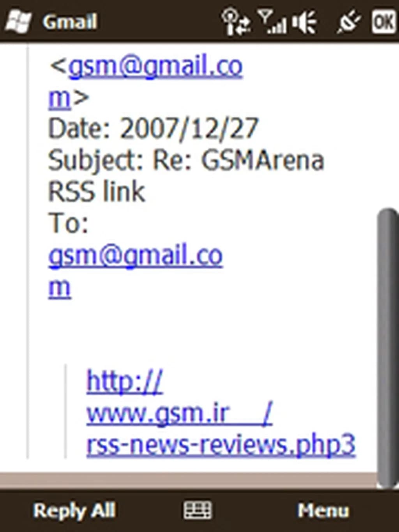Tap the Gmail title in top bar
Viewport: 399px width, 532px height.
point(70,22)
